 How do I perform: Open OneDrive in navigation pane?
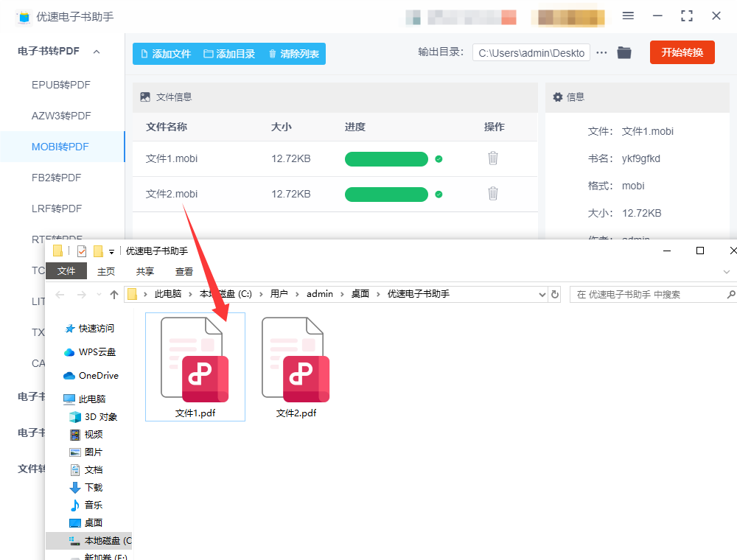[x=91, y=375]
